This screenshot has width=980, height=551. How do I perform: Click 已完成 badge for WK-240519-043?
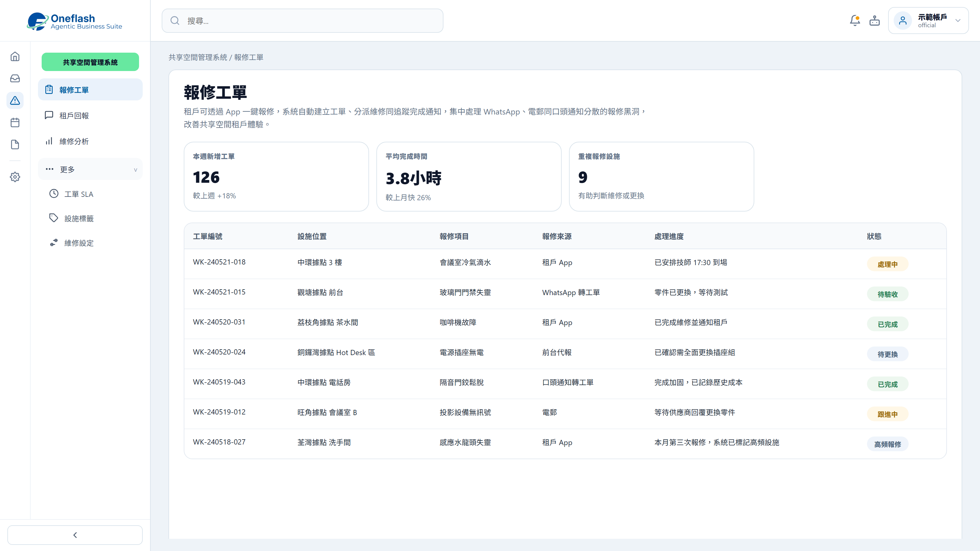[888, 384]
